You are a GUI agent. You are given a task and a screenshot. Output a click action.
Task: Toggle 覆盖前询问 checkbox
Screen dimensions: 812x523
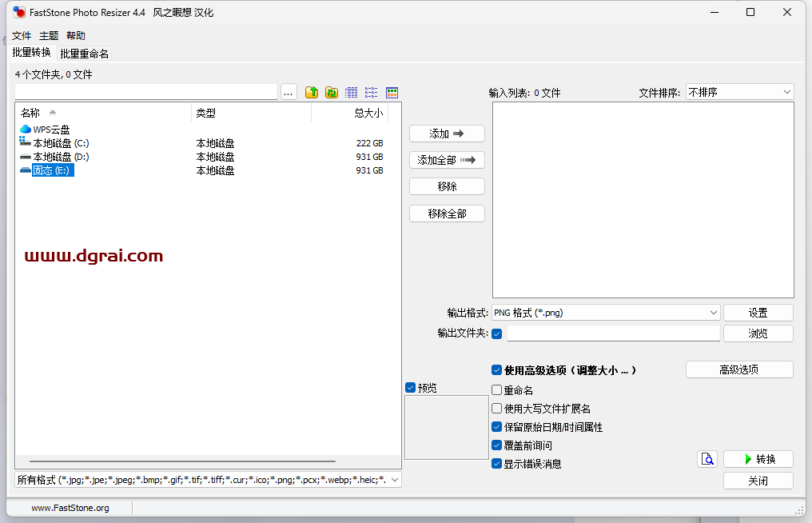(x=496, y=445)
